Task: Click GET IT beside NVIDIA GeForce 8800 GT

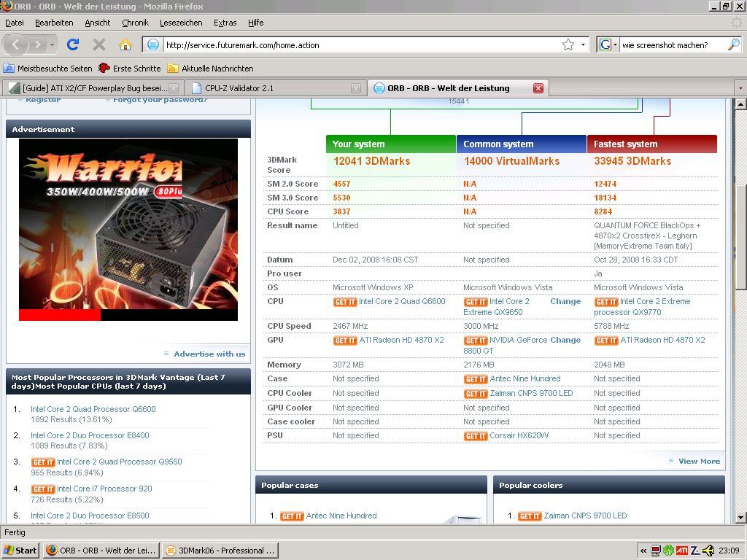Action: point(476,341)
